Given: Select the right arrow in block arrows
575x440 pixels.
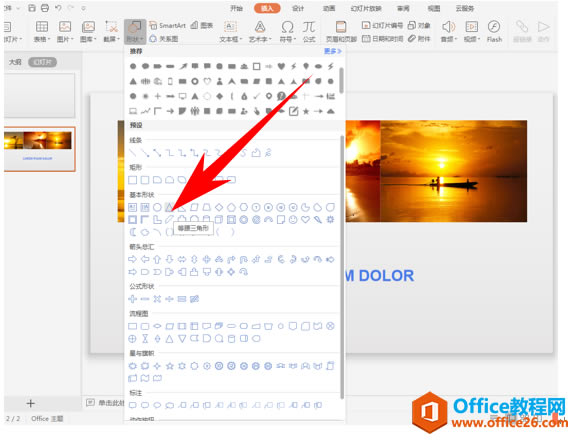Looking at the screenshot, I should (132, 259).
